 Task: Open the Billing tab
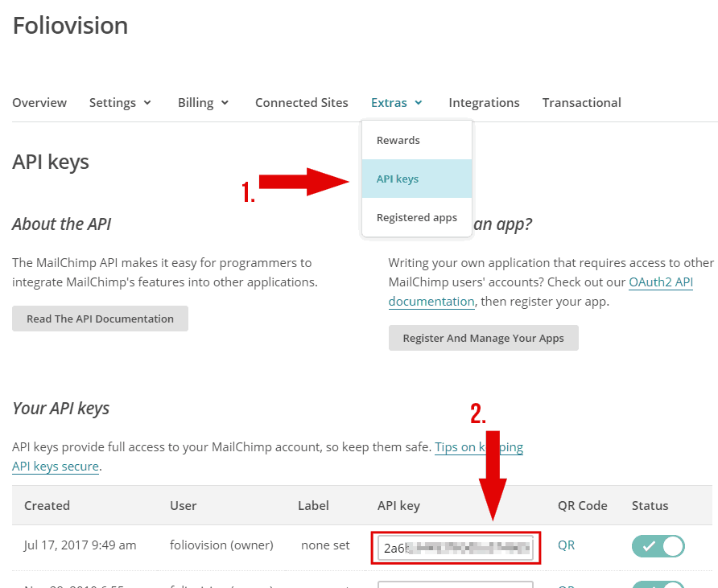pos(196,102)
